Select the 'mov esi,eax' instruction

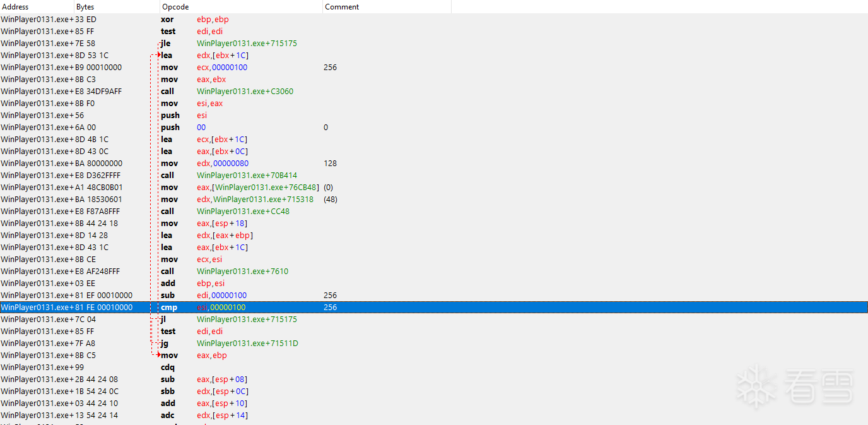pyautogui.click(x=434, y=104)
